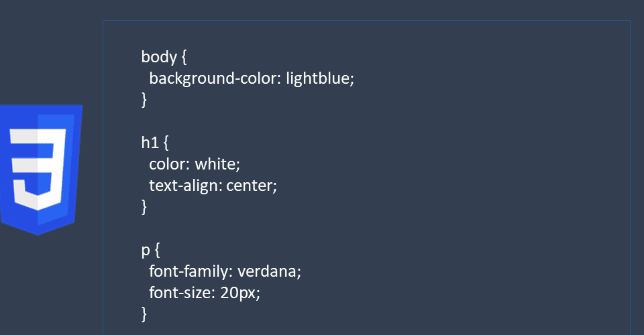Viewport: 644px width, 335px height.
Task: Click the 'font-family: verdana;' declaration
Action: point(225,271)
